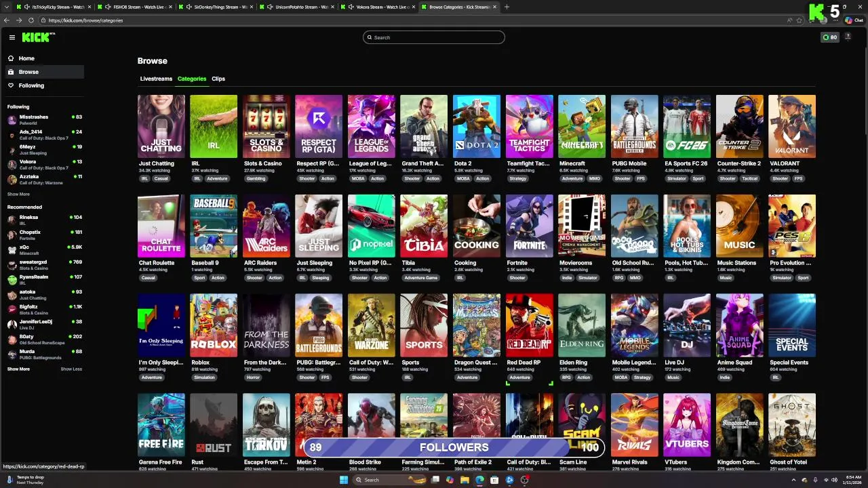The width and height of the screenshot is (868, 488).
Task: Collapse Recommended list with Show Less
Action: point(71,369)
